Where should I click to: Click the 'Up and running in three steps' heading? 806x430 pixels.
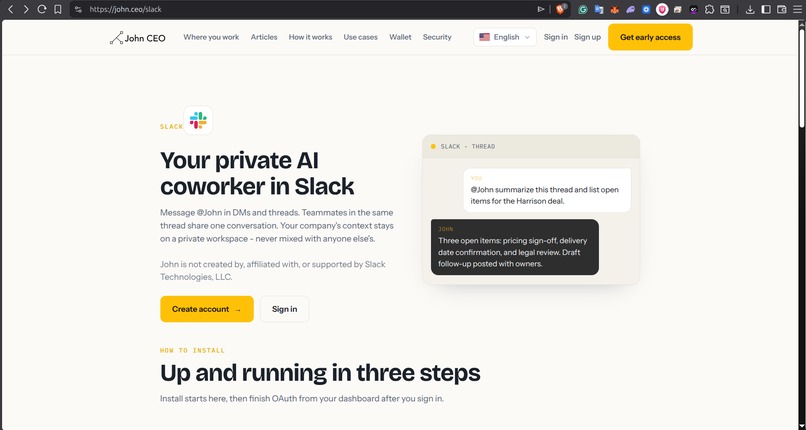pos(320,373)
